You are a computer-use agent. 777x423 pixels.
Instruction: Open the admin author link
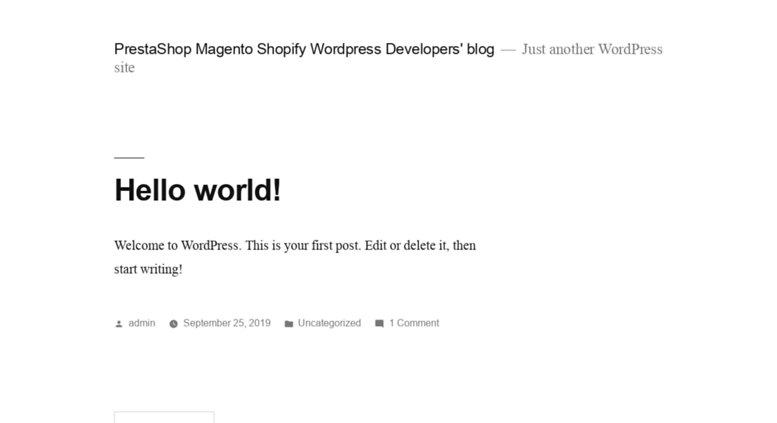coord(142,323)
